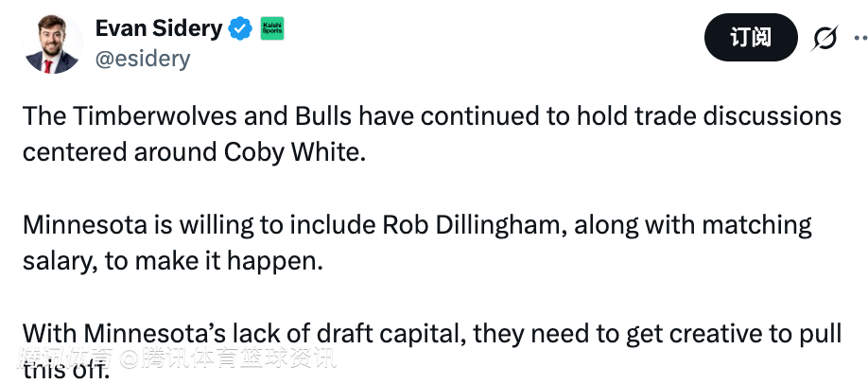Click the blue verified checkmark badge
The width and height of the screenshot is (868, 384).
click(241, 29)
